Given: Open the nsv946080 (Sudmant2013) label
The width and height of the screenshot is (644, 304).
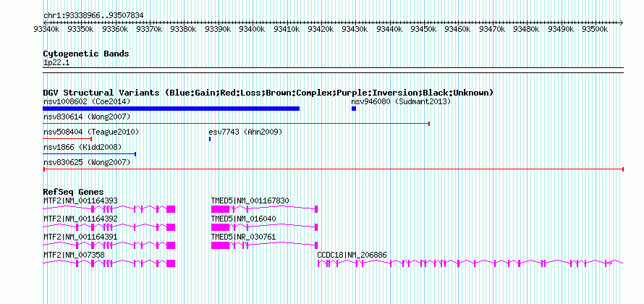Looking at the screenshot, I should coord(401,101).
